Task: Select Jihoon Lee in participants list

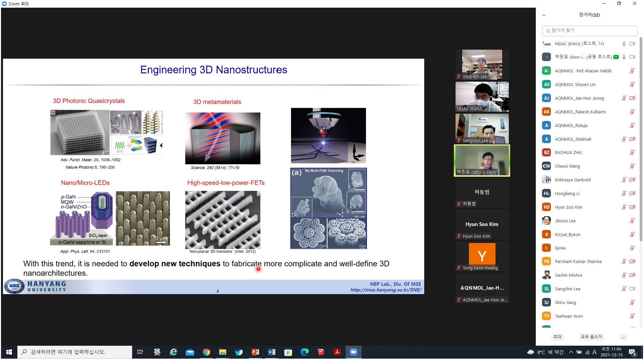Action: 565,221
